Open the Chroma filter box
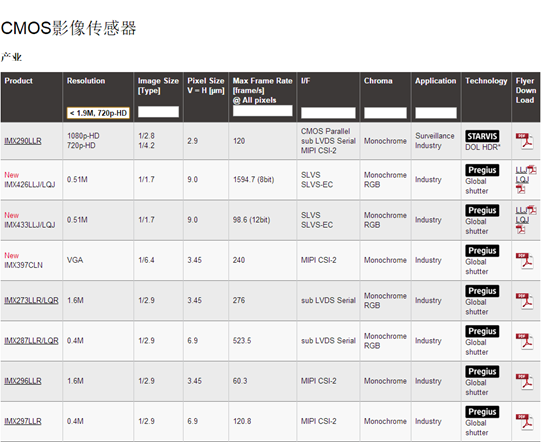The image size is (554, 442). [x=385, y=113]
